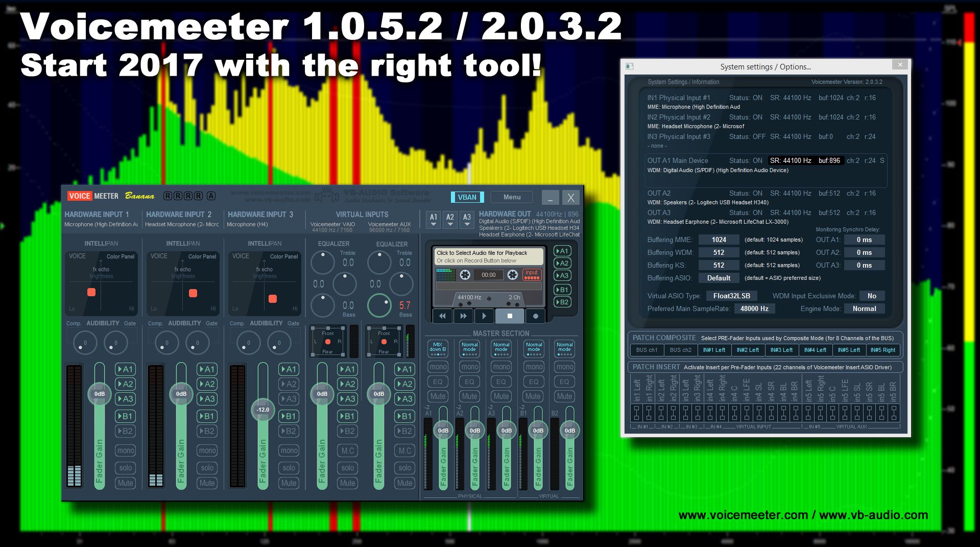Image resolution: width=980 pixels, height=547 pixels.
Task: Select 'IN#5 Right' in Patch Composite
Action: tap(883, 350)
